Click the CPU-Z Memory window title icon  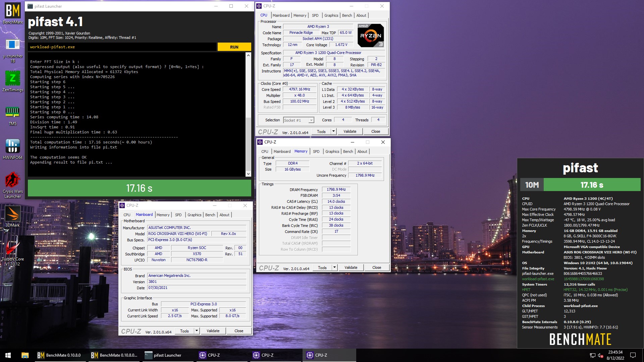tap(260, 142)
